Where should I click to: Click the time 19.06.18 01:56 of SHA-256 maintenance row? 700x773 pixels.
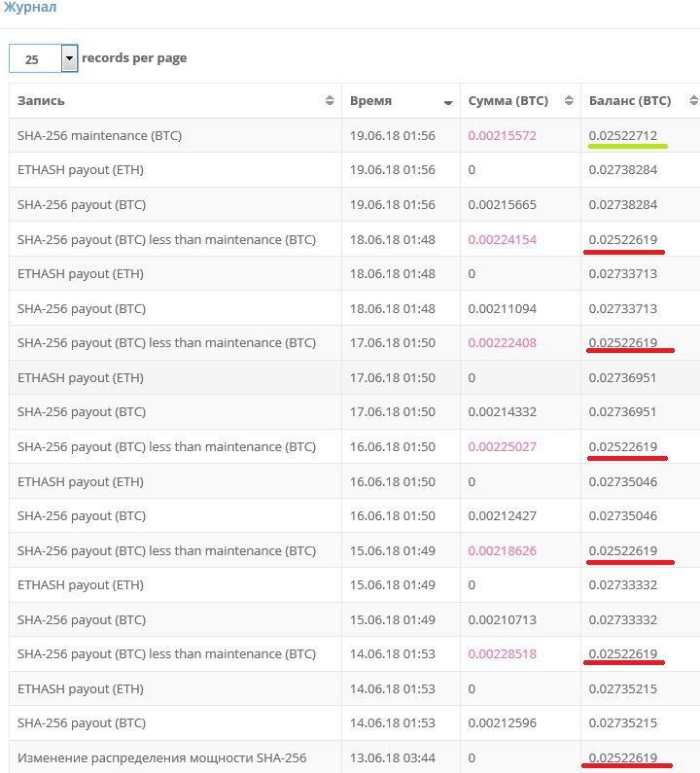coord(393,135)
